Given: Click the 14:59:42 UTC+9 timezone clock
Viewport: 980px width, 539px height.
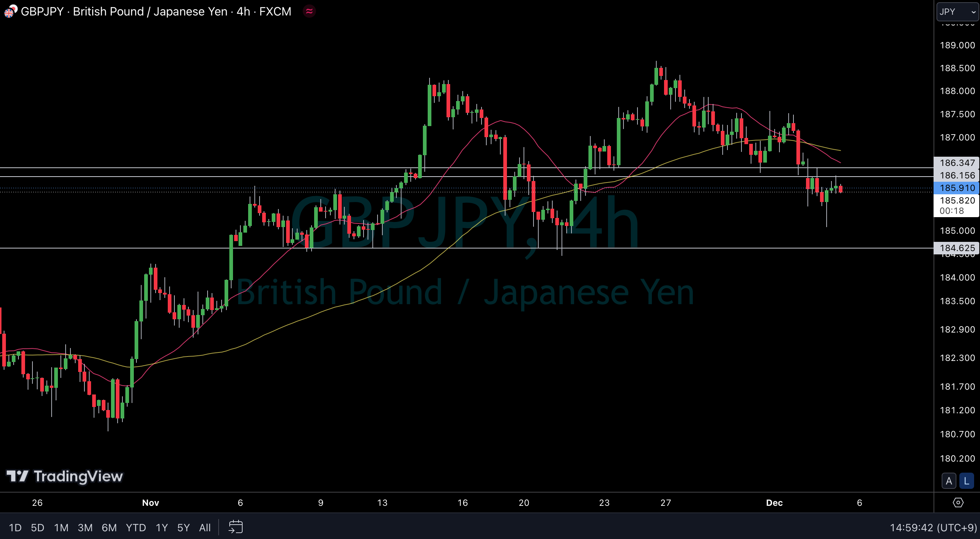Looking at the screenshot, I should click(933, 528).
